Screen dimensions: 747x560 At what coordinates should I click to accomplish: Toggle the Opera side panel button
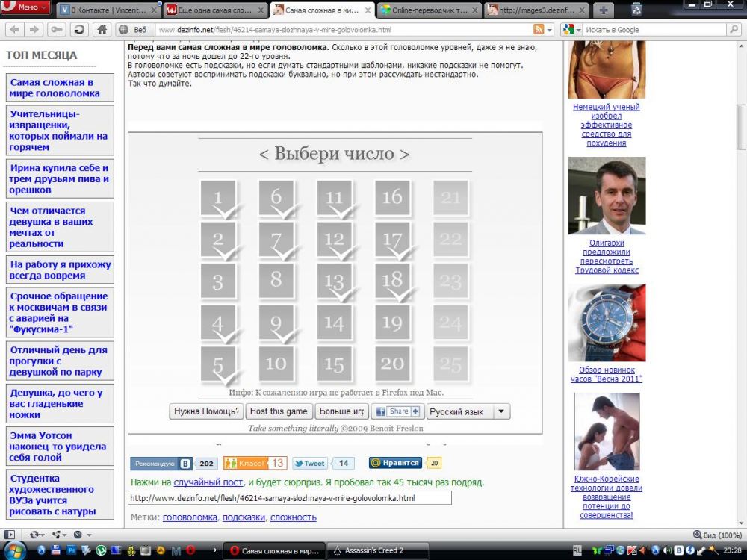[x=10, y=535]
